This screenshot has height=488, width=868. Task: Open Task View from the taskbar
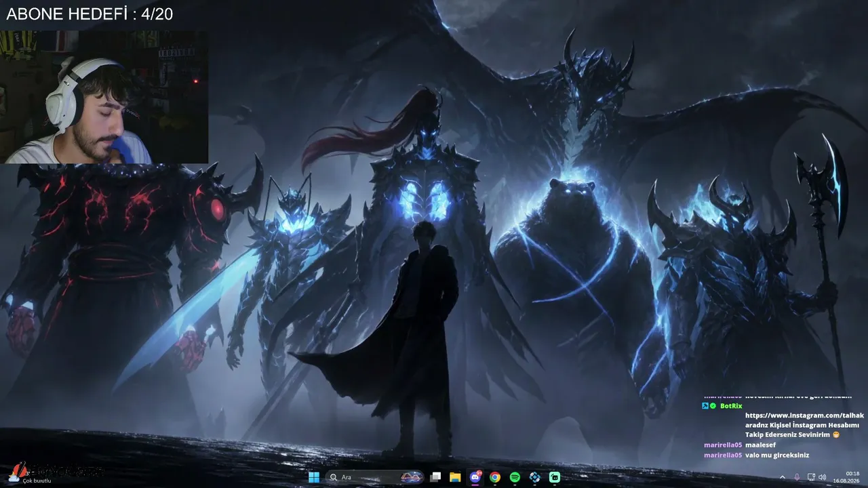pos(436,477)
